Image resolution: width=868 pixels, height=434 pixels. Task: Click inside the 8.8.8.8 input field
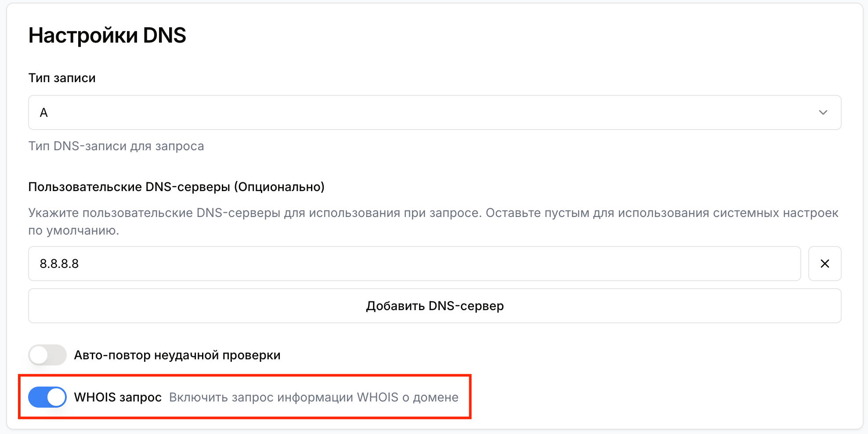[220, 264]
